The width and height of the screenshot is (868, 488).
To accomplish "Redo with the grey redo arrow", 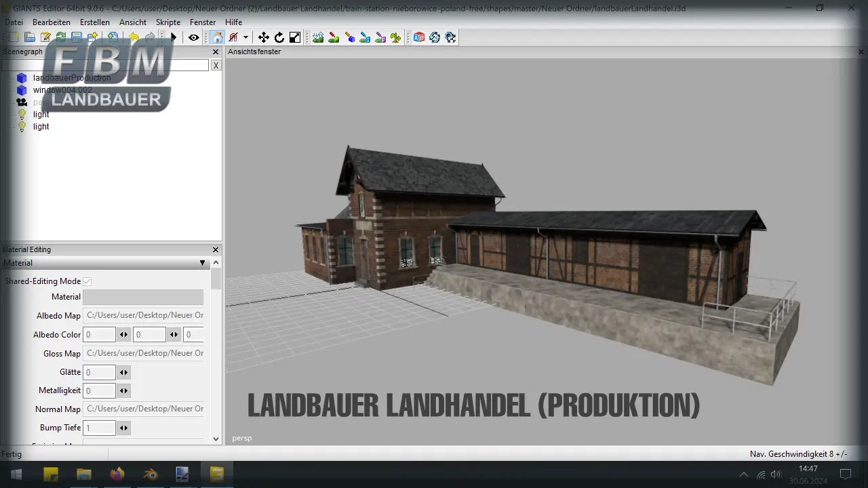I will [x=149, y=37].
